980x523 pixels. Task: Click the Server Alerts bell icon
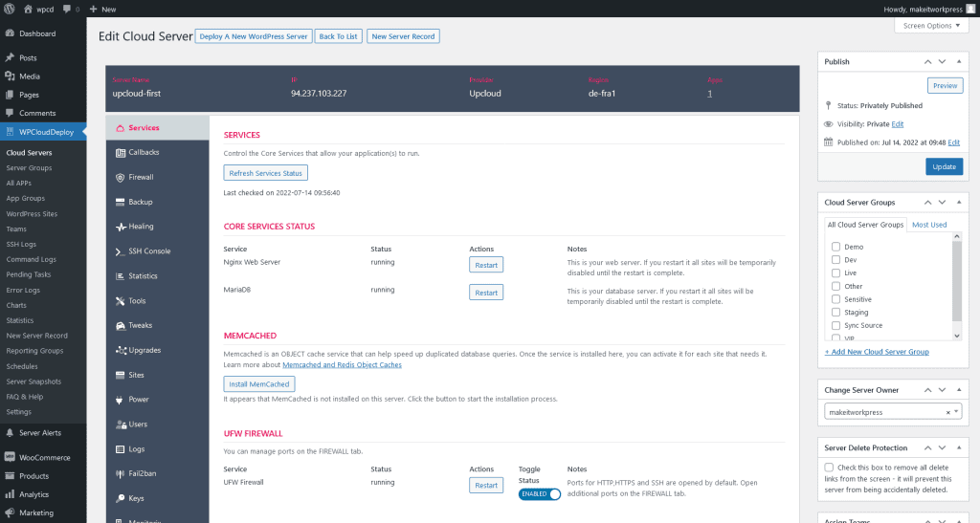pos(10,432)
